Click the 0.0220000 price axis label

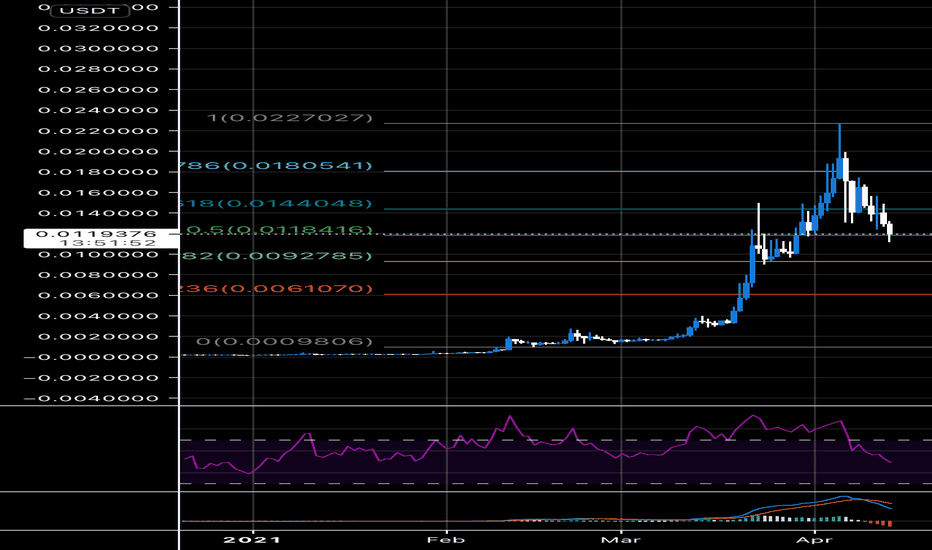tap(99, 131)
